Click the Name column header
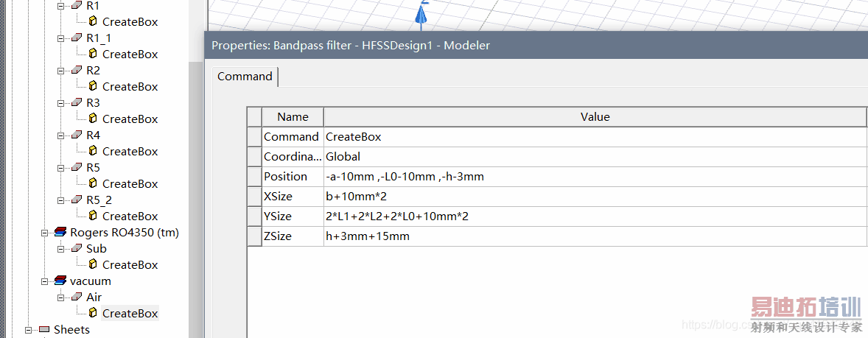 293,117
